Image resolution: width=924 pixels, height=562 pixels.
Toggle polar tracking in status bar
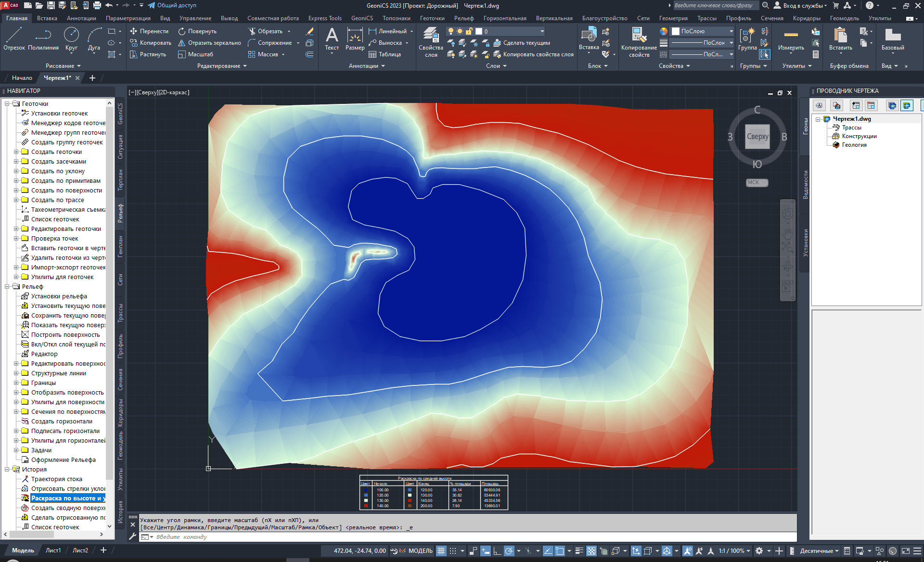[x=509, y=551]
